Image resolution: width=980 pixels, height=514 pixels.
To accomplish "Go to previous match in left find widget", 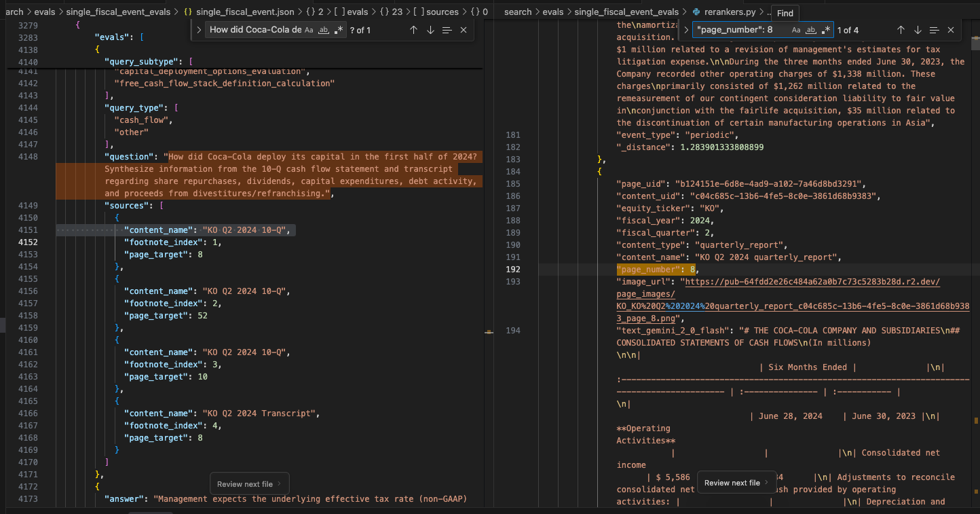I will (x=413, y=30).
